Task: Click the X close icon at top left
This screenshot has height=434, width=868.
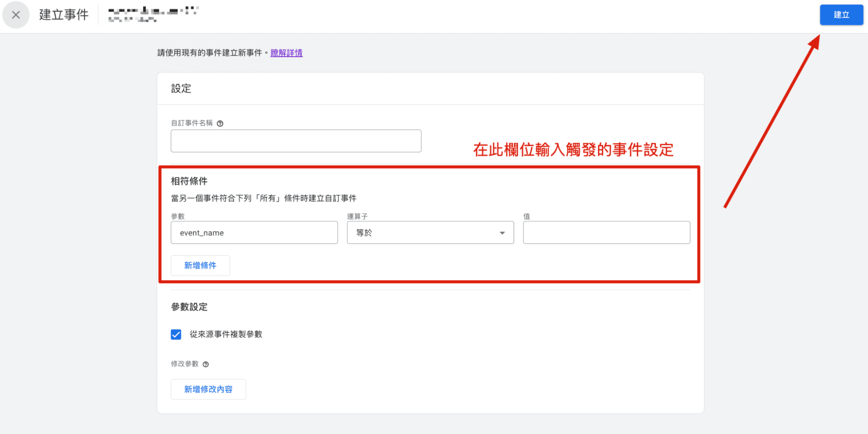Action: (x=16, y=15)
